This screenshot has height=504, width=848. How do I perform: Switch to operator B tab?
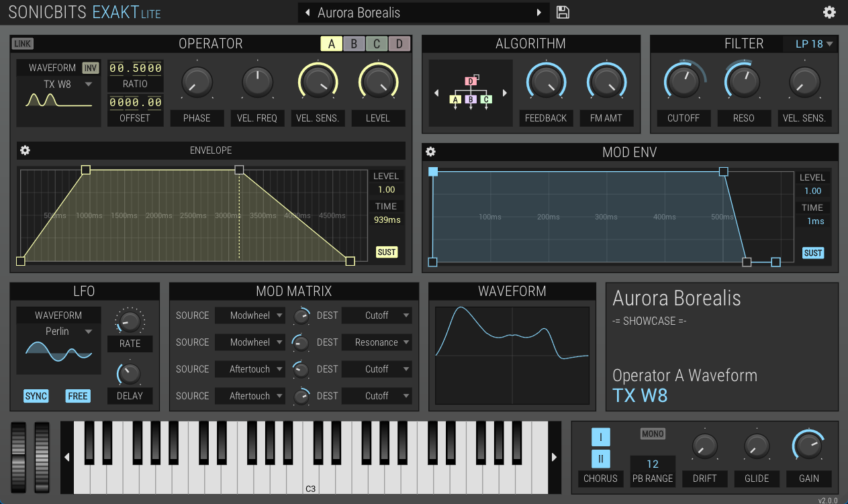(354, 44)
